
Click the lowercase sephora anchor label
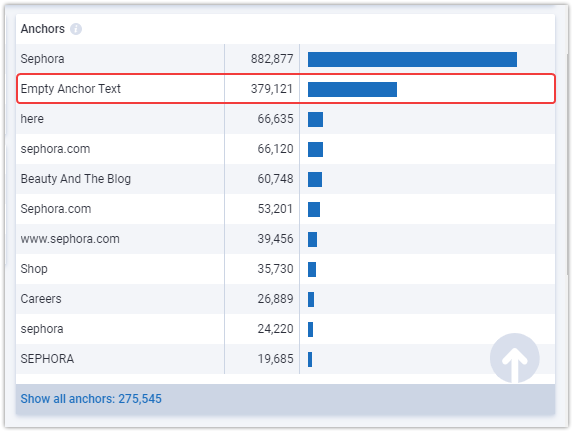tap(42, 329)
